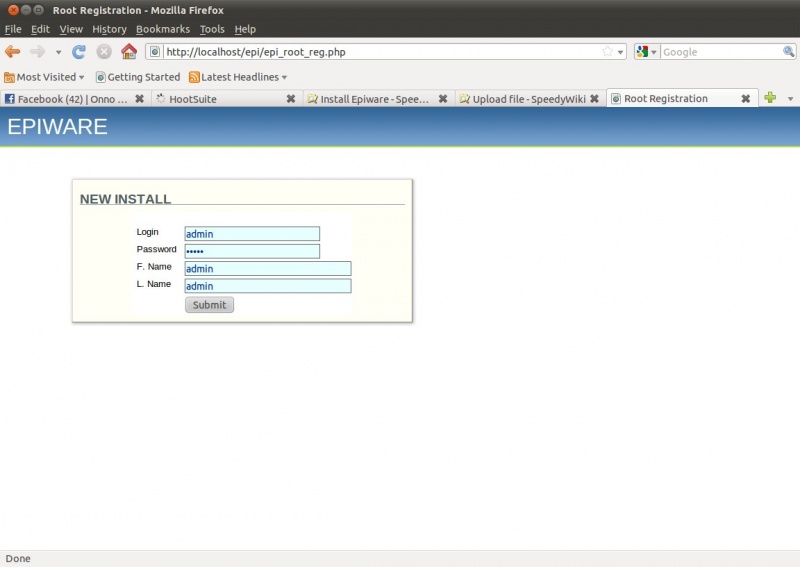Click the Reload page icon
Image resolution: width=800 pixels, height=567 pixels.
79,52
